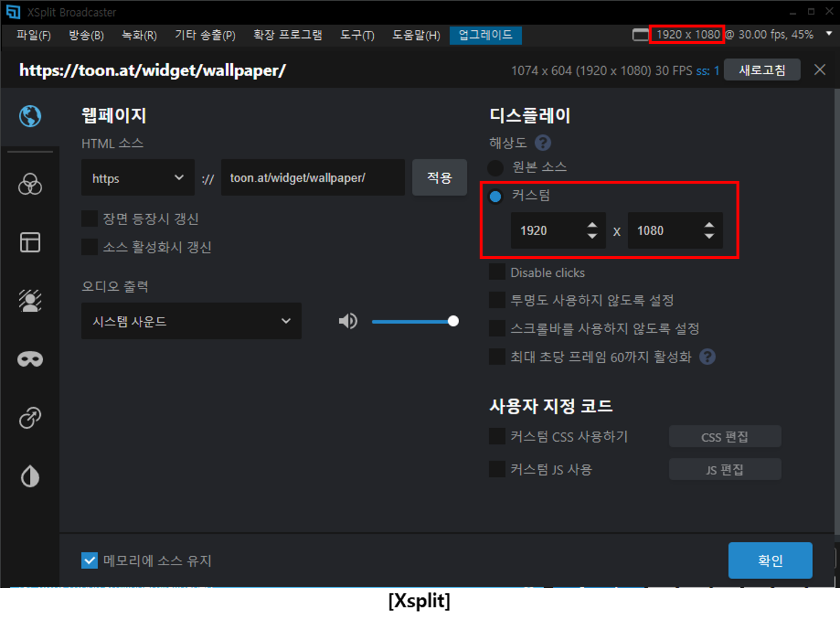
Task: Open the webpage source settings tab
Action: coord(30,116)
